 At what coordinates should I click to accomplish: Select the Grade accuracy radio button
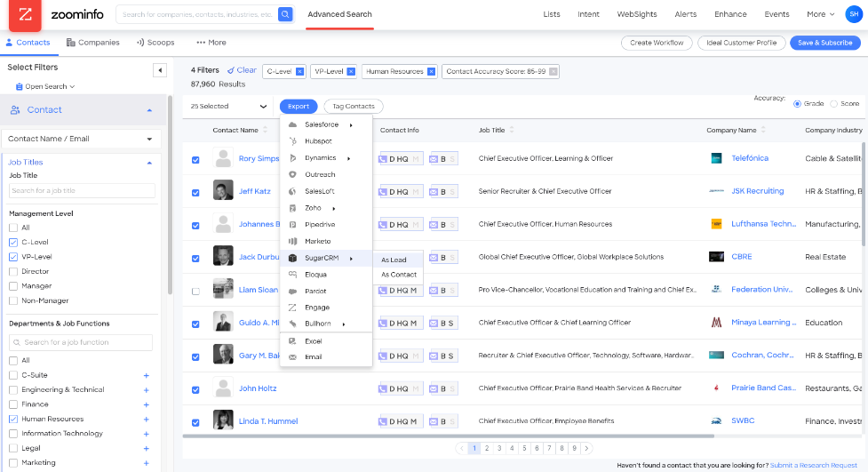coord(797,104)
